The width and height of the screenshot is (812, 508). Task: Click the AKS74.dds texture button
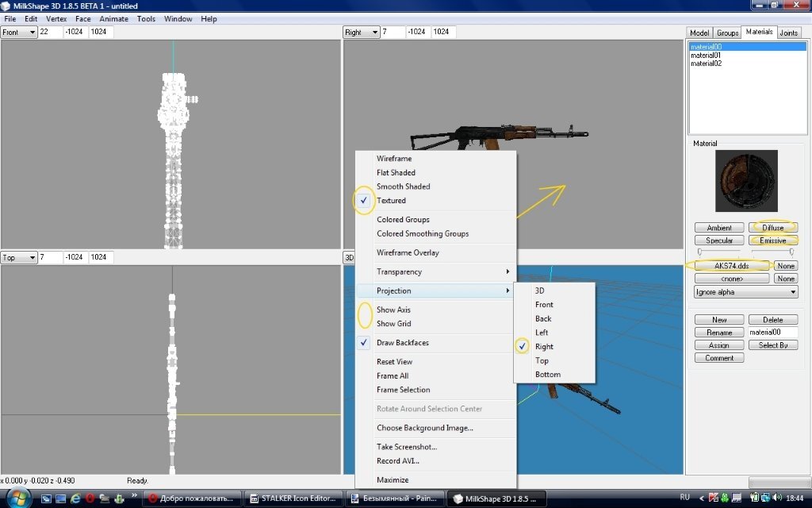point(731,266)
